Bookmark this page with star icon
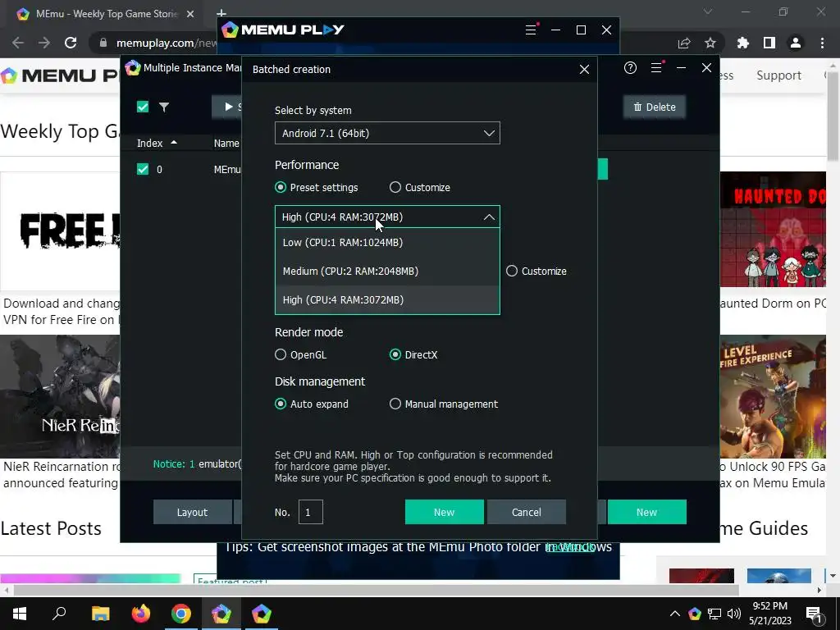 pyautogui.click(x=710, y=43)
